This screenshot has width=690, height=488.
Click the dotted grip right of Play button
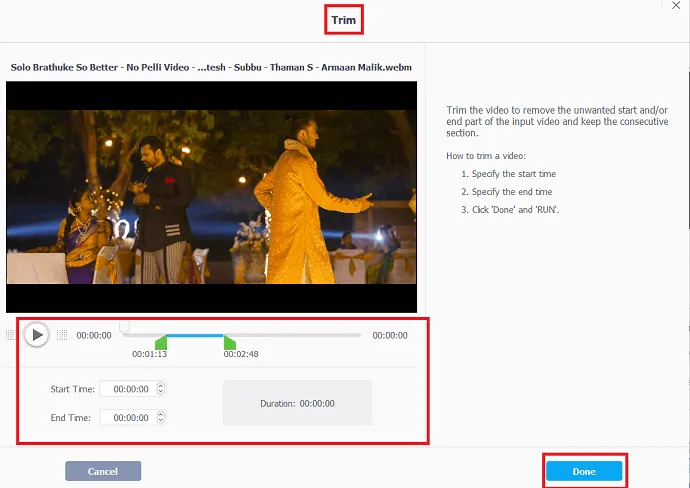click(x=62, y=335)
